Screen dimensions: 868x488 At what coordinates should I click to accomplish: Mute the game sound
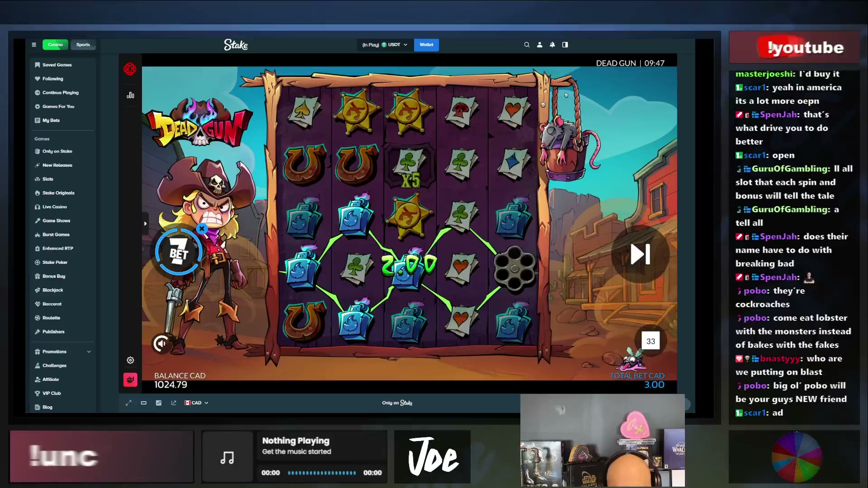coord(161,344)
